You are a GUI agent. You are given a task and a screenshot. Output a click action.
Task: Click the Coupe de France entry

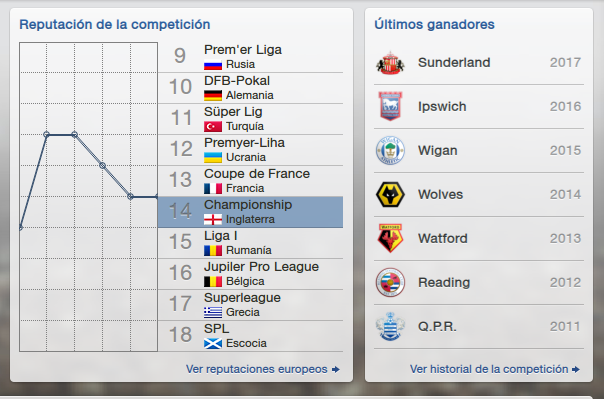(x=250, y=181)
